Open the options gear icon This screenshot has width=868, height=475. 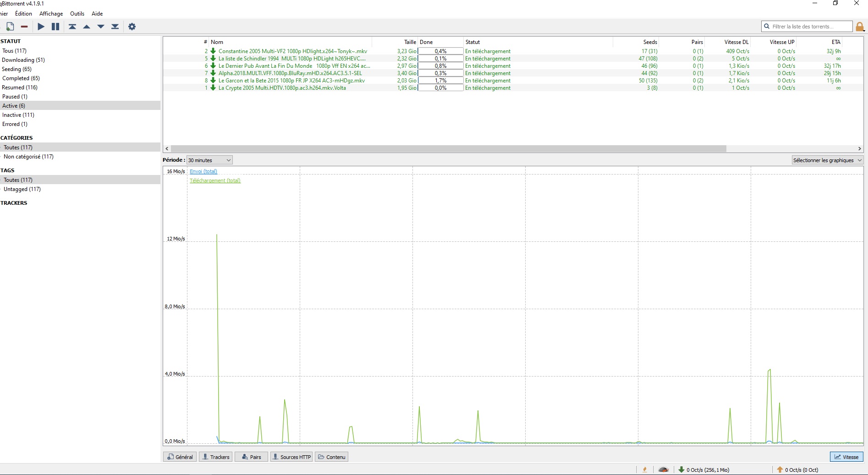tap(132, 27)
